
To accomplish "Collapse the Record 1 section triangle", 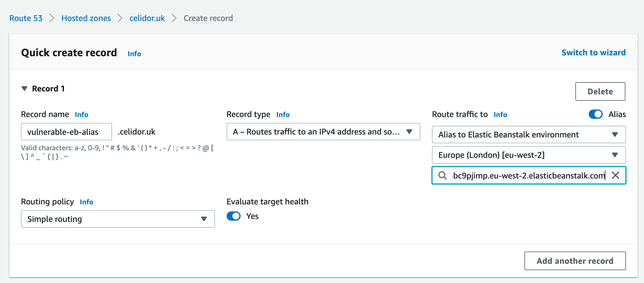I will (24, 89).
